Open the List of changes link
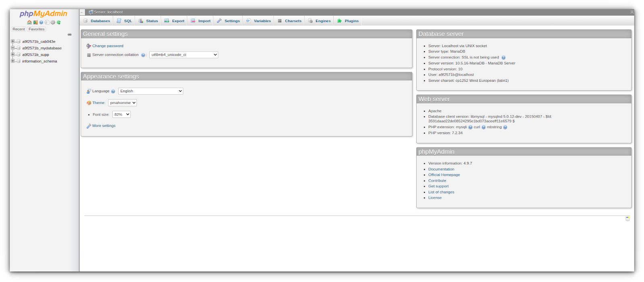This screenshot has height=282, width=644. (441, 192)
